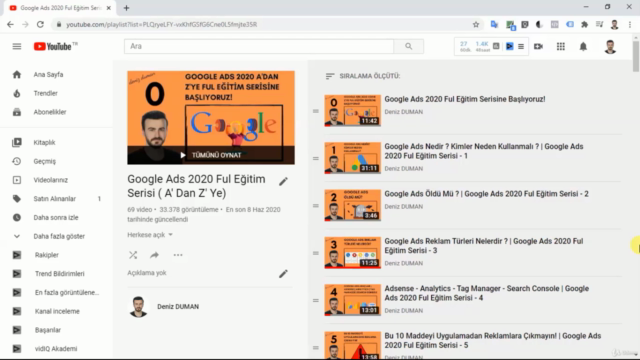Click TÜMÜNÜ OYNAT play all button

(211, 155)
